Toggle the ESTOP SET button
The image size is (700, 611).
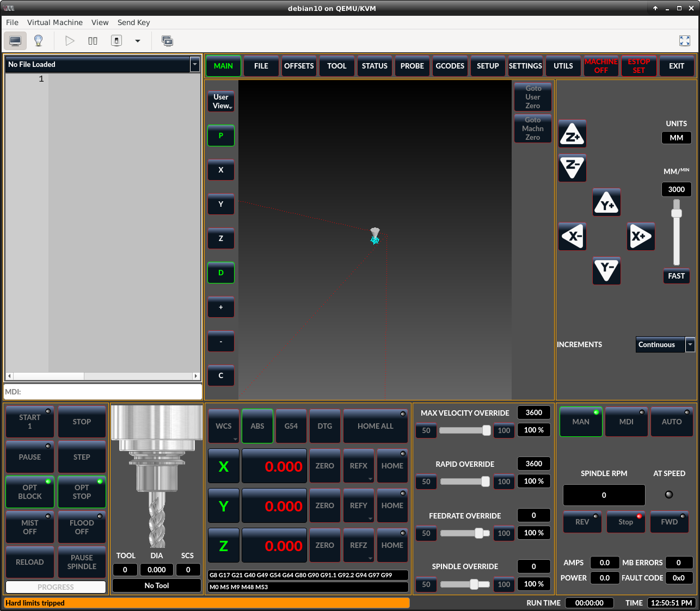[x=639, y=66]
